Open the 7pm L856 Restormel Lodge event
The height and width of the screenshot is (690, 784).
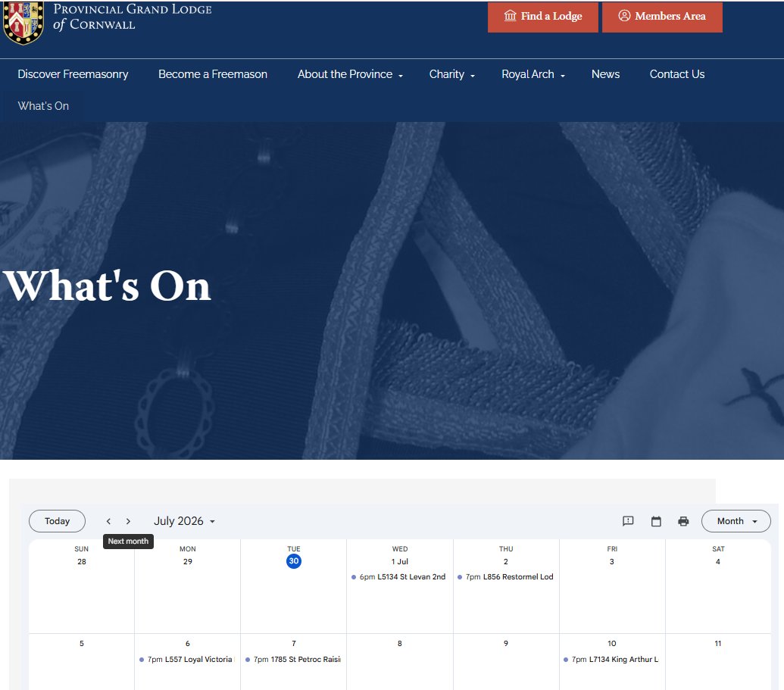[x=505, y=576]
